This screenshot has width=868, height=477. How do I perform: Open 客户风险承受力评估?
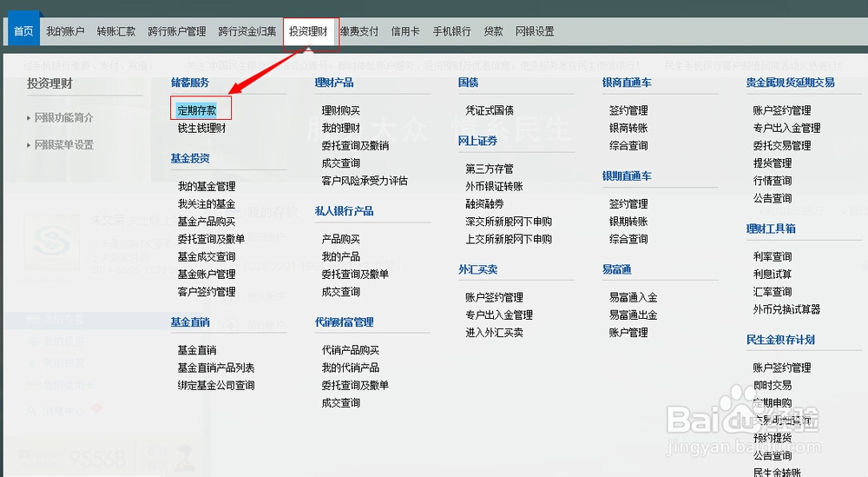point(365,181)
